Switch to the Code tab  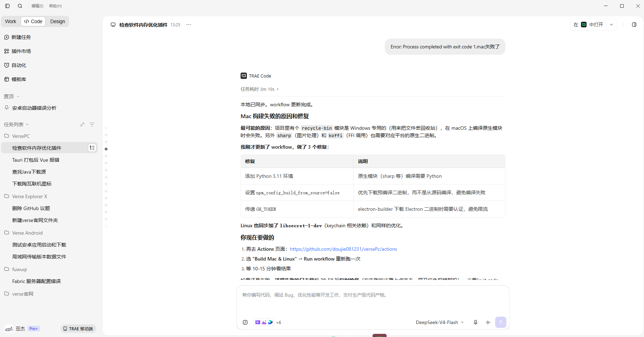pos(33,21)
